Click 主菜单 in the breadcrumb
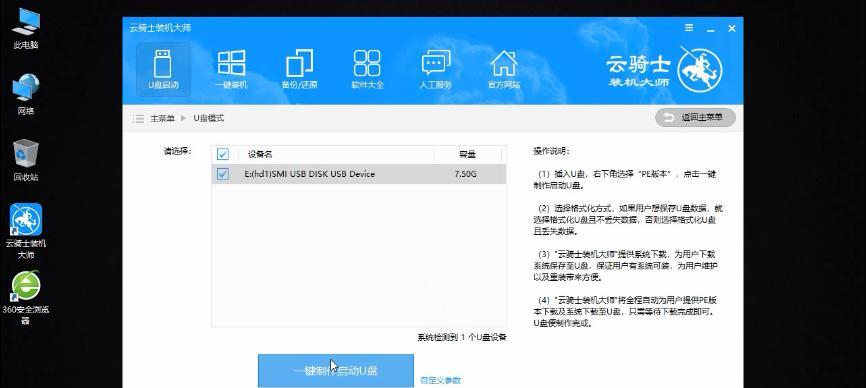866x388 pixels. (162, 118)
